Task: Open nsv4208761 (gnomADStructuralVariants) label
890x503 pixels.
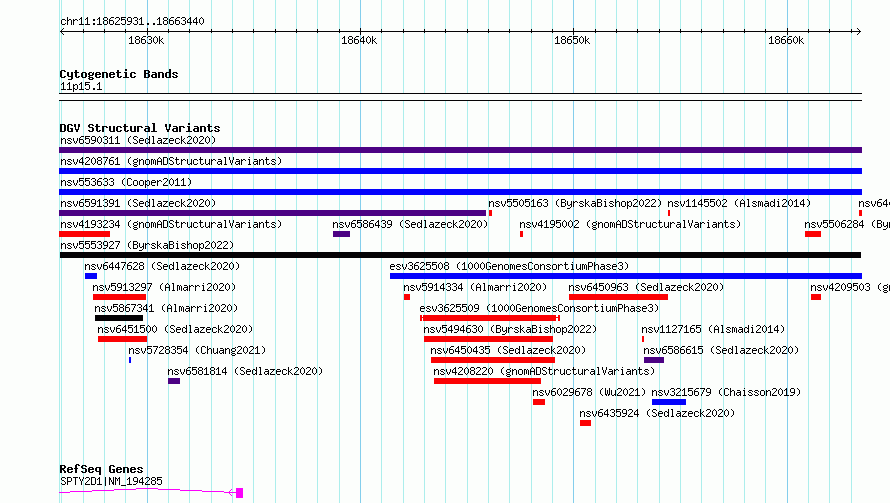Action: point(171,161)
